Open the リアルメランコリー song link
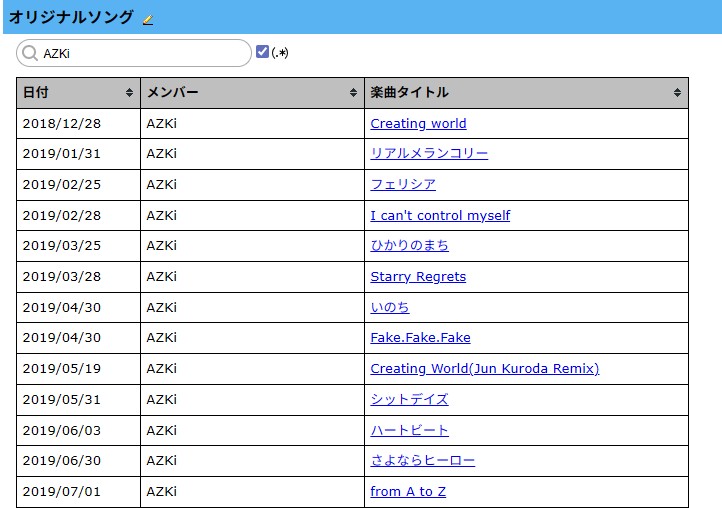 pyautogui.click(x=429, y=154)
